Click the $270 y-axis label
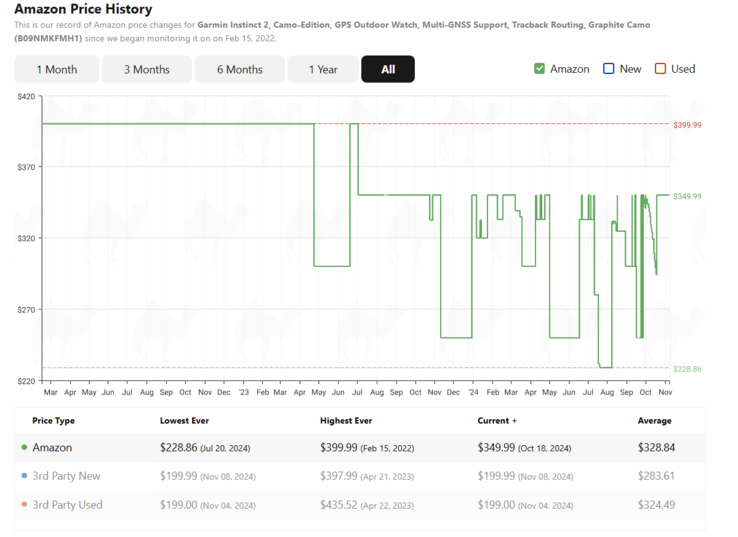Screen dimensions: 738x537 point(26,310)
